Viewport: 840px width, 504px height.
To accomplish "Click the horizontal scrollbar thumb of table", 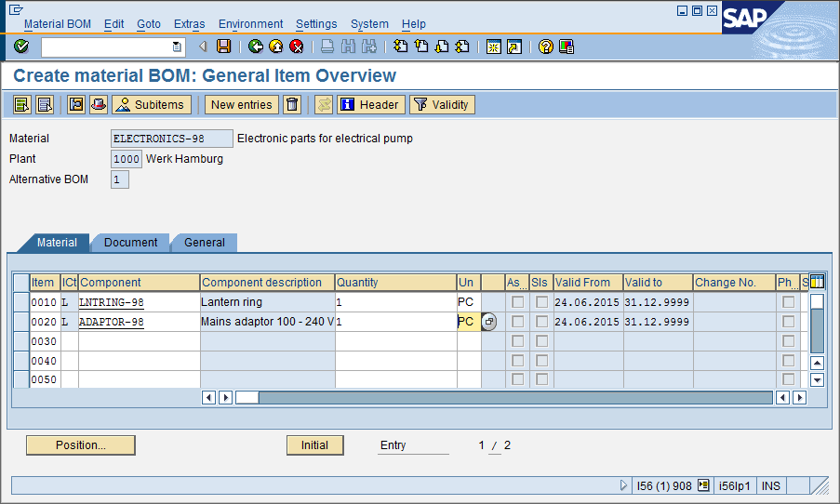I will pos(247,397).
